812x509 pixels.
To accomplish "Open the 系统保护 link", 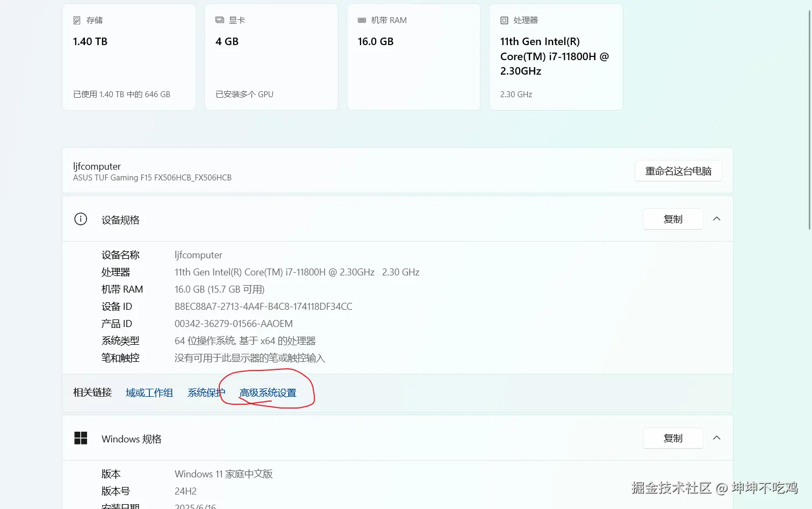I will point(206,393).
